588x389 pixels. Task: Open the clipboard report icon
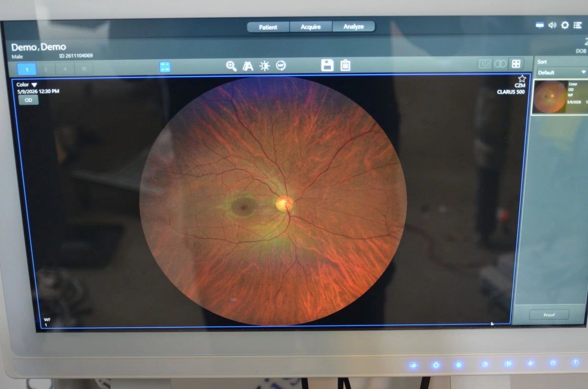pyautogui.click(x=345, y=65)
